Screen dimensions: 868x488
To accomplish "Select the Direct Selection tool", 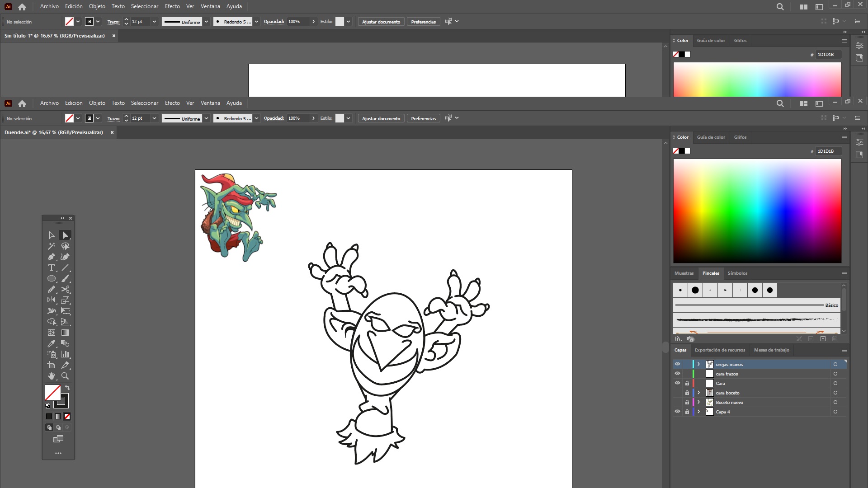I will tap(65, 235).
